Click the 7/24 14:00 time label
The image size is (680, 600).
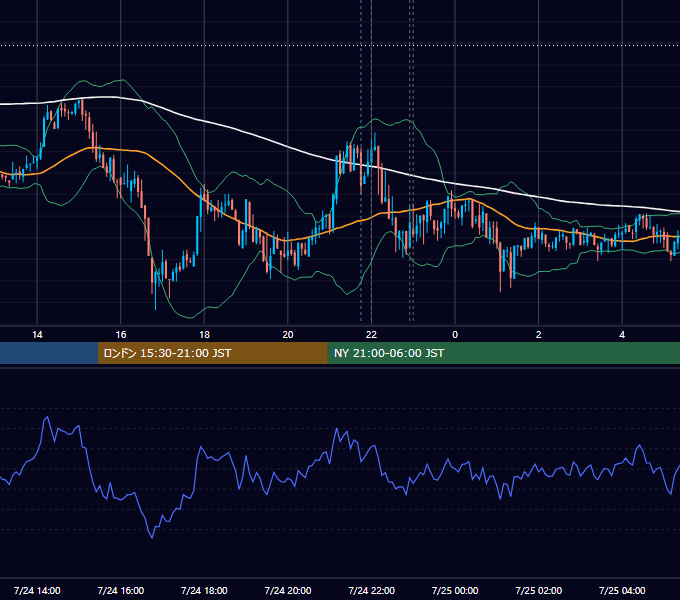[x=37, y=590]
